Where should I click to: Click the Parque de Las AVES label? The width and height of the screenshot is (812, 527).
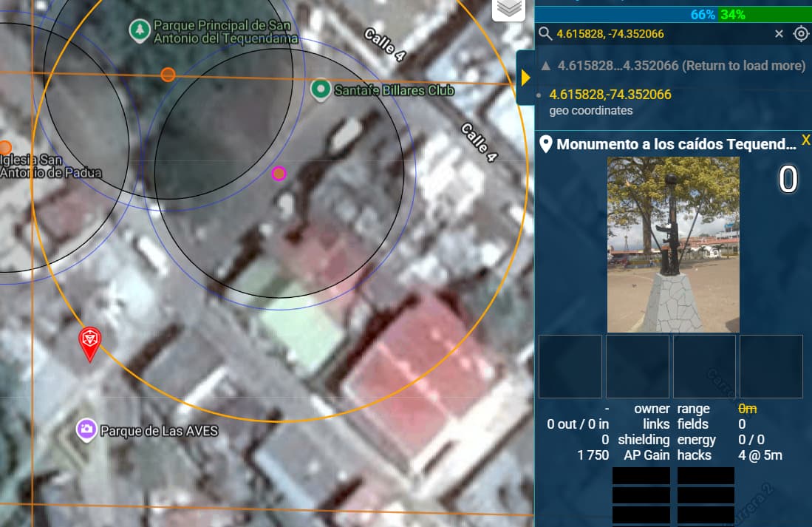point(159,431)
